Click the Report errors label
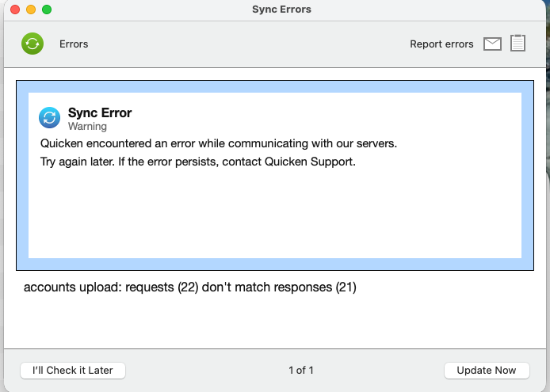Image resolution: width=550 pixels, height=392 pixels. (441, 44)
